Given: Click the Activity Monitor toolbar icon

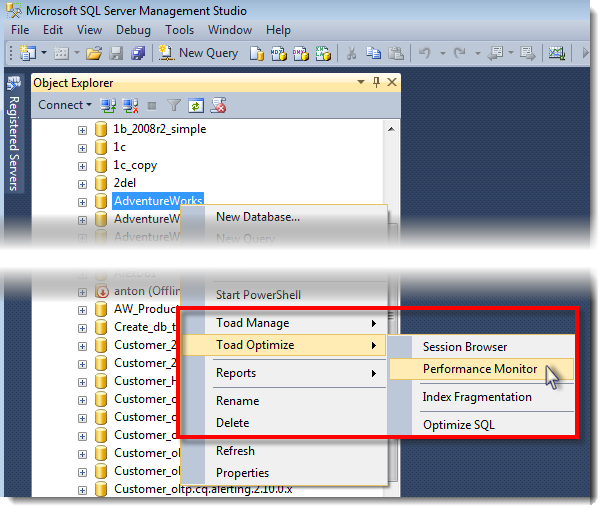Looking at the screenshot, I should coord(557,53).
